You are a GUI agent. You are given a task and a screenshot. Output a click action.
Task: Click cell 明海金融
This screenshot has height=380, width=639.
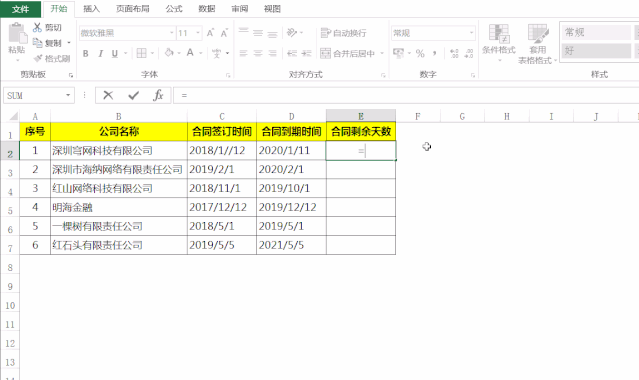(x=119, y=207)
